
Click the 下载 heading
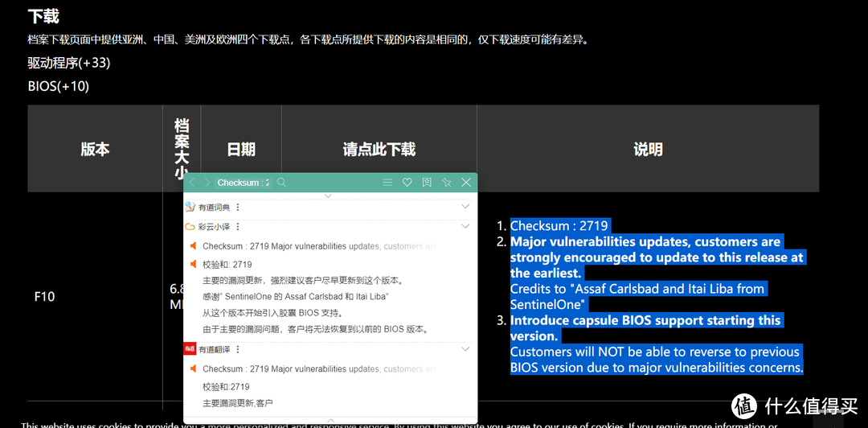point(43,17)
